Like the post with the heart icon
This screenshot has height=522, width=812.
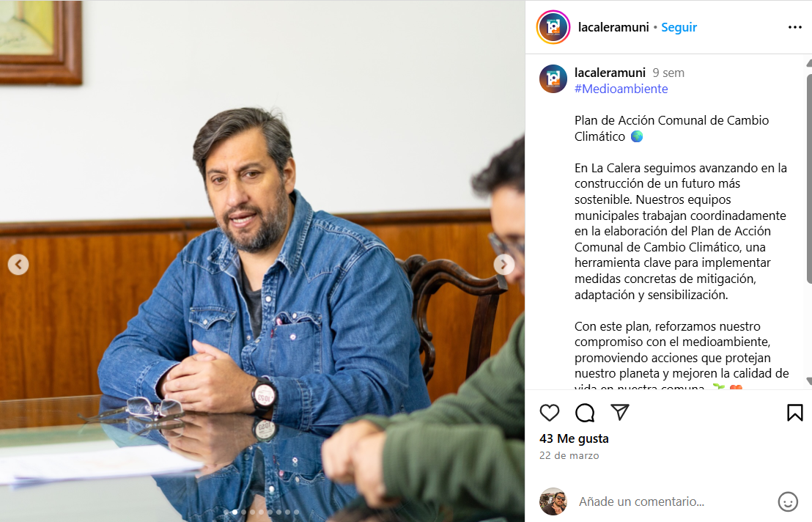550,413
